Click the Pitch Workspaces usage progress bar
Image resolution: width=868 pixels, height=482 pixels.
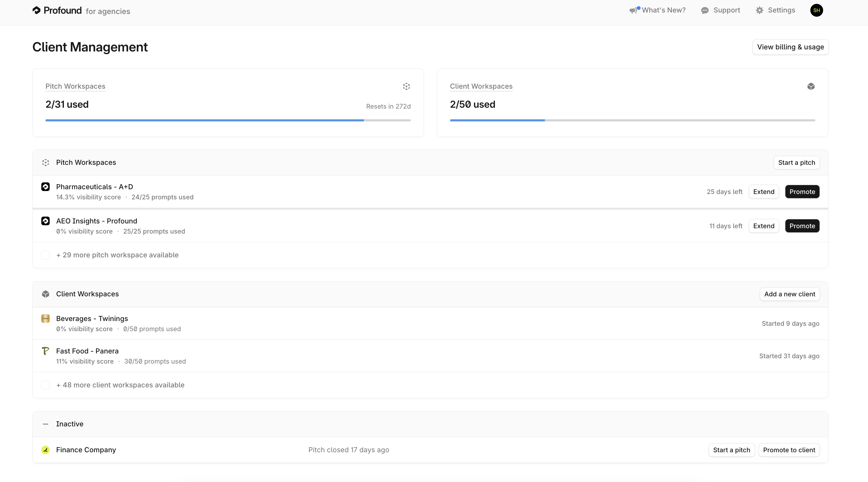[x=228, y=120]
